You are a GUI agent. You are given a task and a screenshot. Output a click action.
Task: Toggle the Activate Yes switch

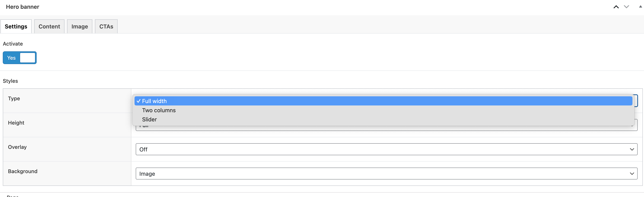[20, 58]
